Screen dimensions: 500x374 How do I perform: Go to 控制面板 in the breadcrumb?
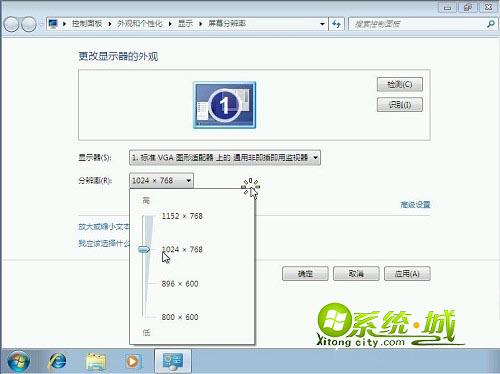(87, 24)
